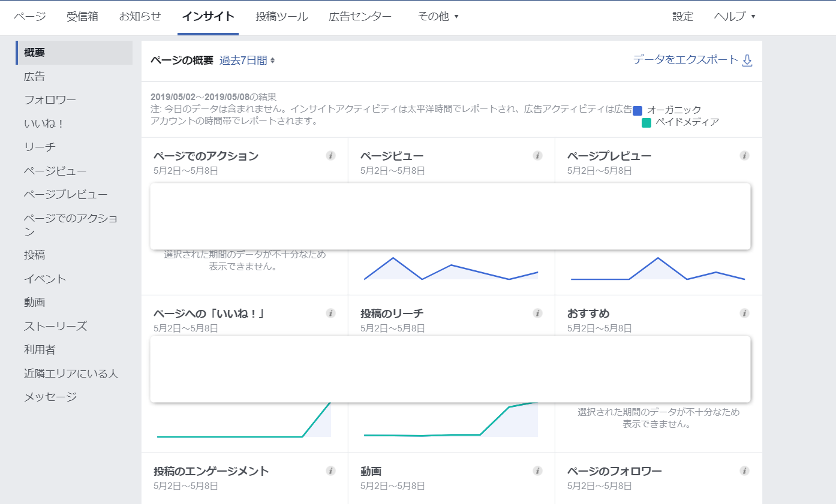Image resolution: width=836 pixels, height=504 pixels.
Task: Click the データをエクスポート link
Action: coord(692,60)
